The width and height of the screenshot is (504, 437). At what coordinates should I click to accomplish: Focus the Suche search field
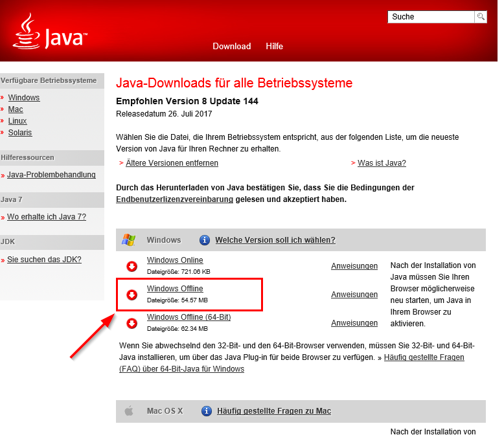tap(431, 17)
